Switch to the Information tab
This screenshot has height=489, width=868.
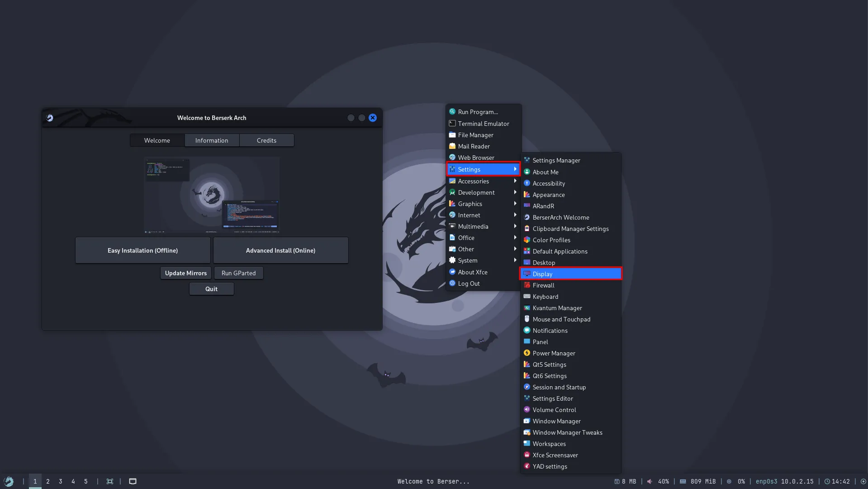212,140
